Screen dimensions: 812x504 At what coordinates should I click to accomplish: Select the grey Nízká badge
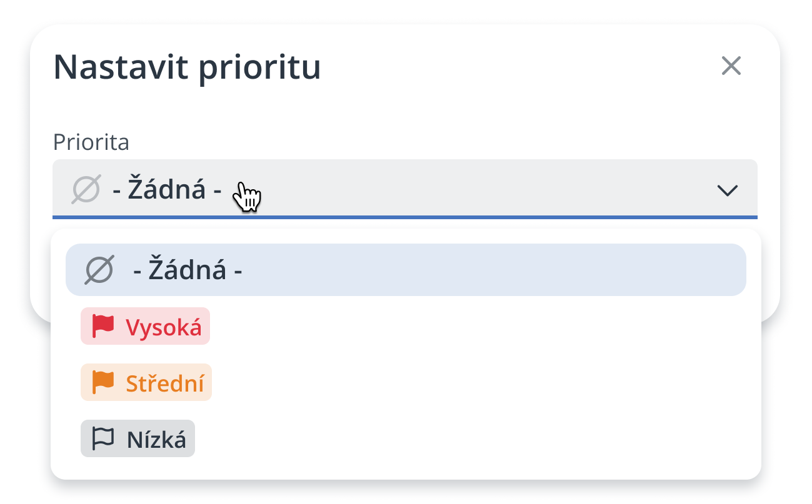tap(138, 438)
